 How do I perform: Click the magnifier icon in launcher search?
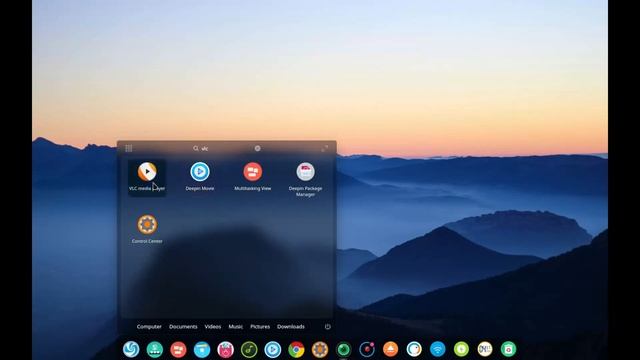196,148
